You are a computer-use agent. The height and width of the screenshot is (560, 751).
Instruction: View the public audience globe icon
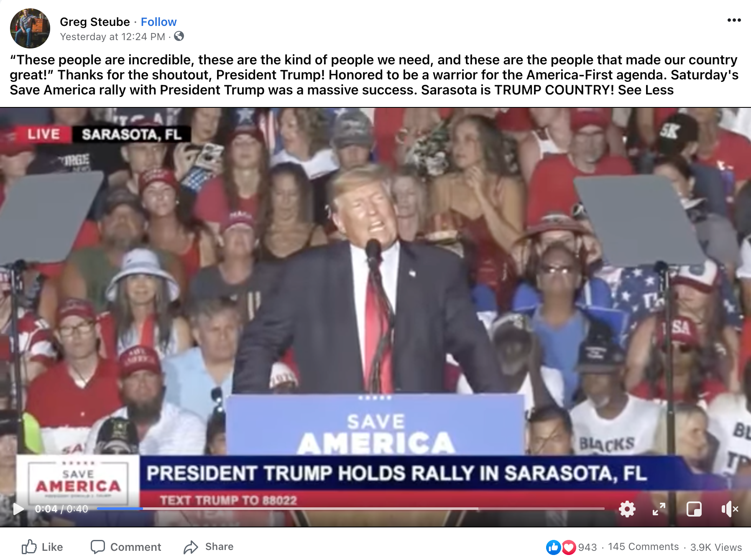coord(179,36)
